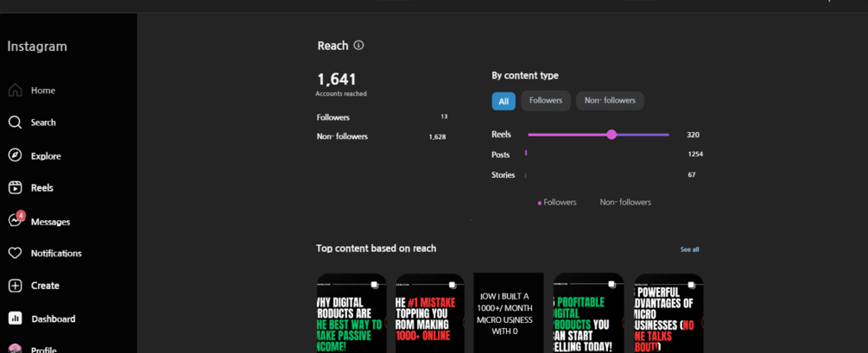This screenshot has height=353, width=868.
Task: Click the Stories value 67
Action: click(692, 175)
